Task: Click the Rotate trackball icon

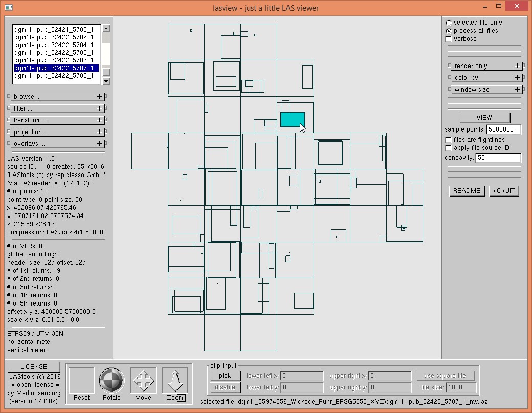Action: 111,380
